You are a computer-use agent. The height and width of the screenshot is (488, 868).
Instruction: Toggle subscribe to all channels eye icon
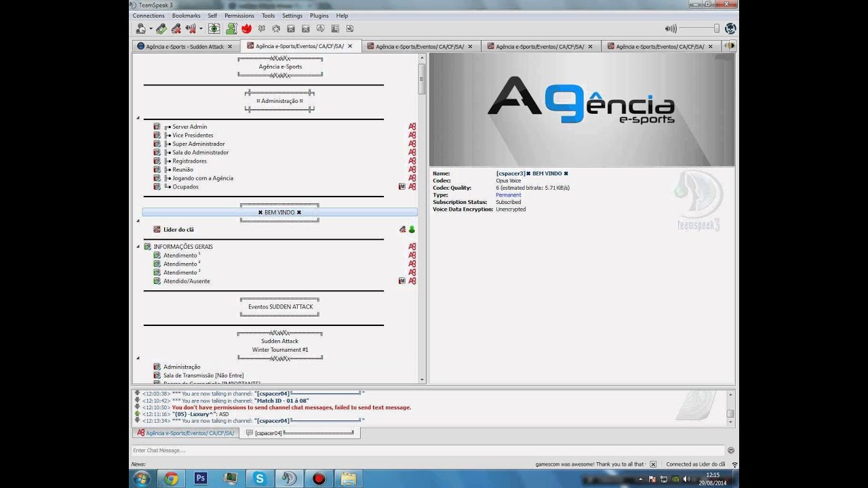pyautogui.click(x=214, y=28)
